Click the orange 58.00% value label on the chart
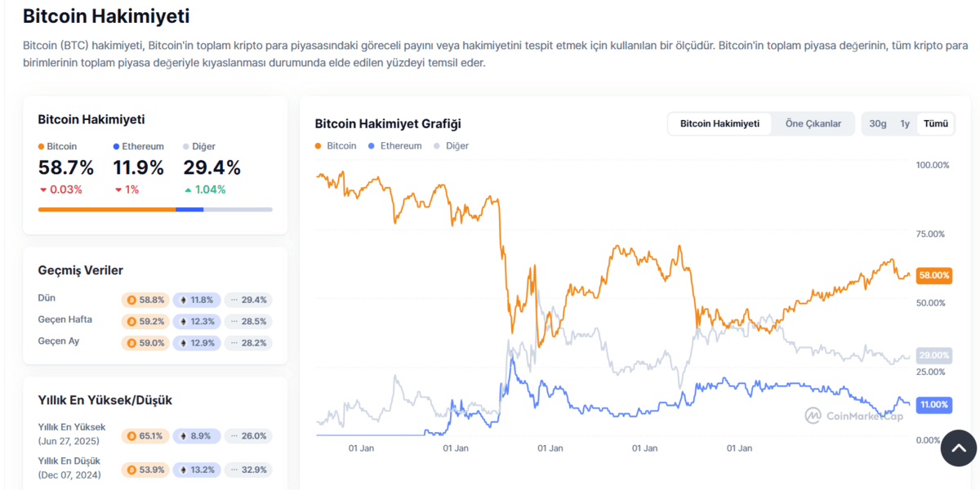This screenshot has height=490, width=980. click(x=933, y=276)
